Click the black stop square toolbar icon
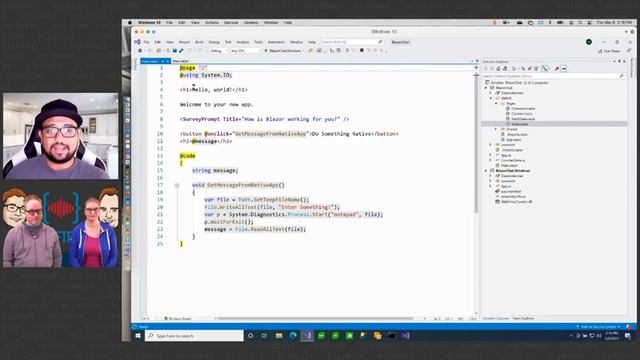 click(362, 51)
